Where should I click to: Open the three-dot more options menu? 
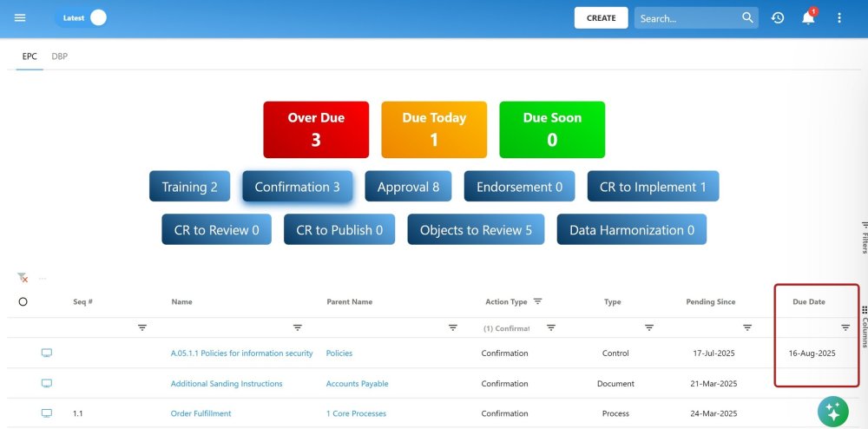pos(839,17)
